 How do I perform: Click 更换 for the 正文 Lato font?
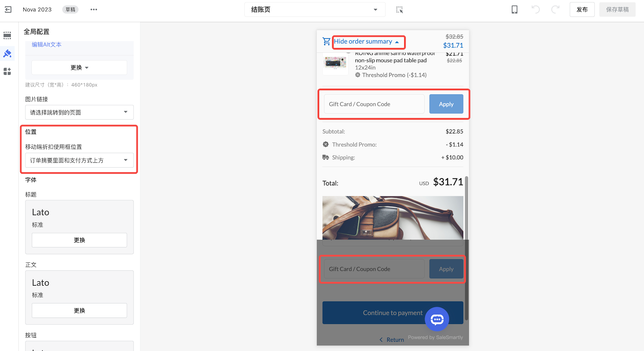79,311
